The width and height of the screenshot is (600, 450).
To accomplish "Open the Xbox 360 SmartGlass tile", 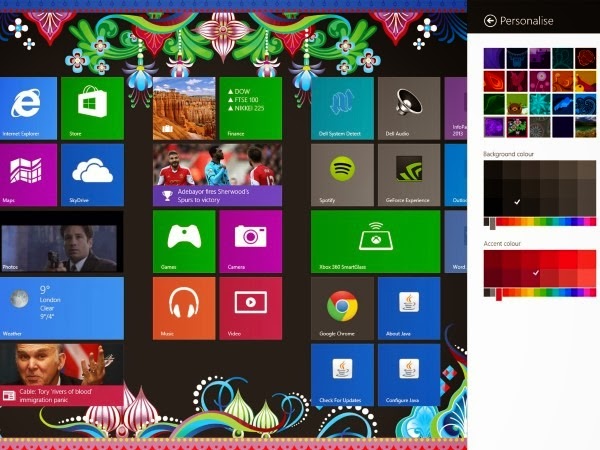I will coord(376,241).
